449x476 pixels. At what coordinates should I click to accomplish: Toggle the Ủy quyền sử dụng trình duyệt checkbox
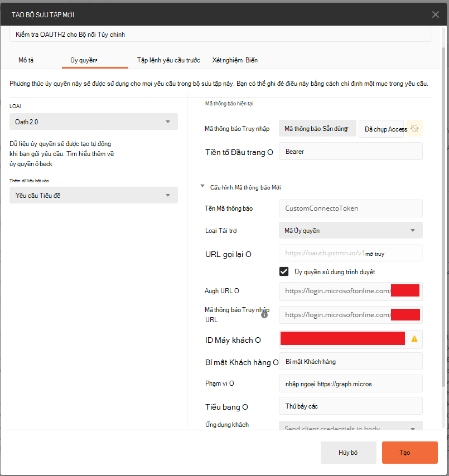284,271
